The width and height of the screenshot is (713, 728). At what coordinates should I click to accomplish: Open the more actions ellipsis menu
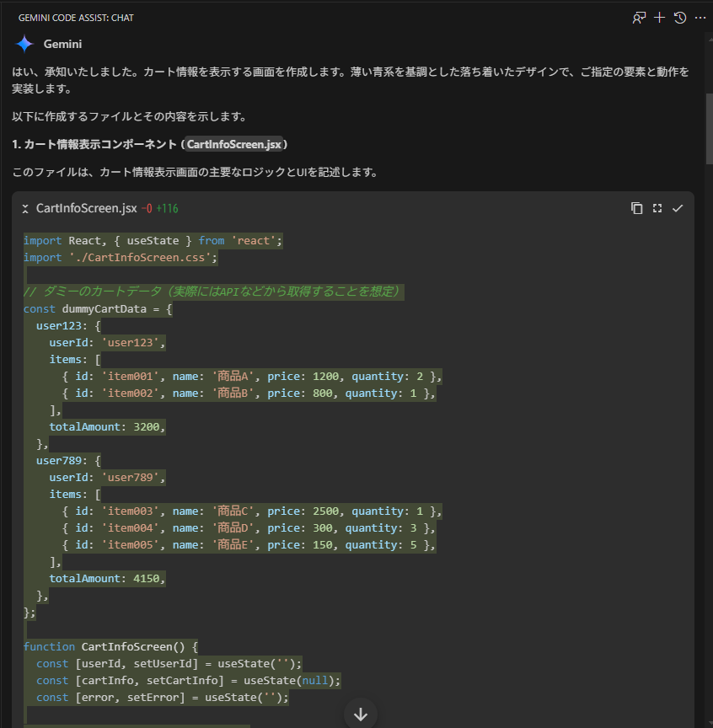pyautogui.click(x=700, y=18)
